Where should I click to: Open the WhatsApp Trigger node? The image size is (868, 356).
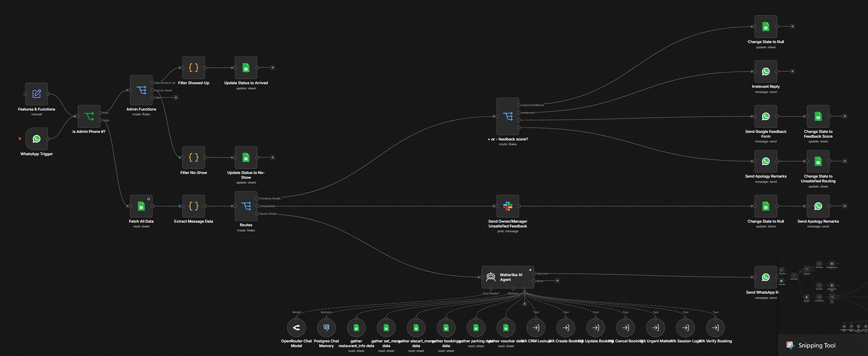pyautogui.click(x=36, y=139)
